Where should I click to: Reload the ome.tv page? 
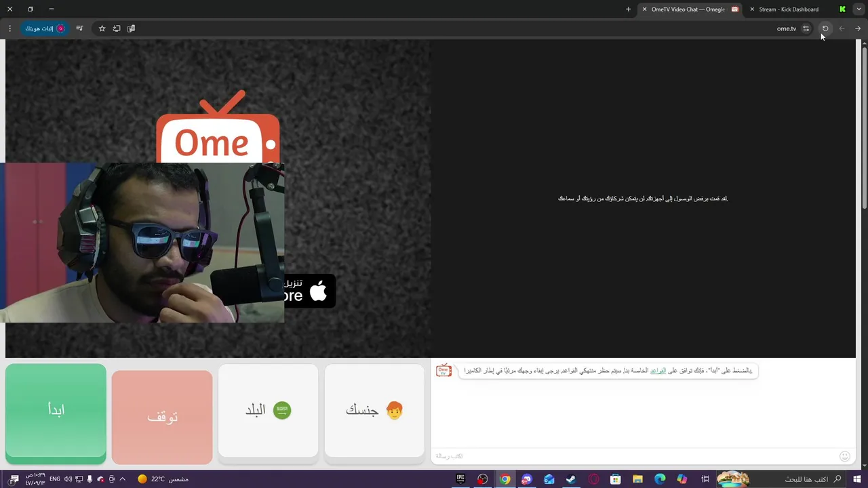825,28
